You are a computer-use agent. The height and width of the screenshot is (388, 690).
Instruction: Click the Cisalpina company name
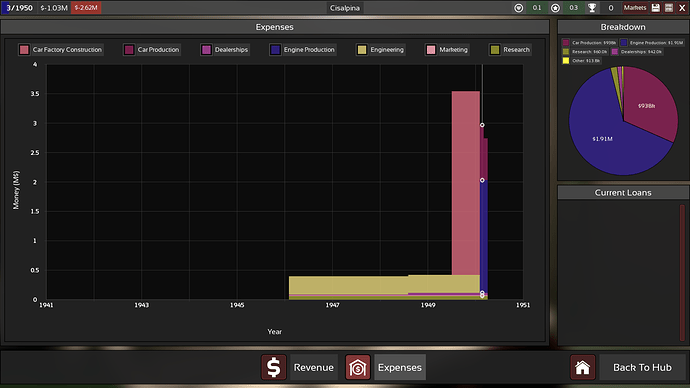(x=345, y=7)
